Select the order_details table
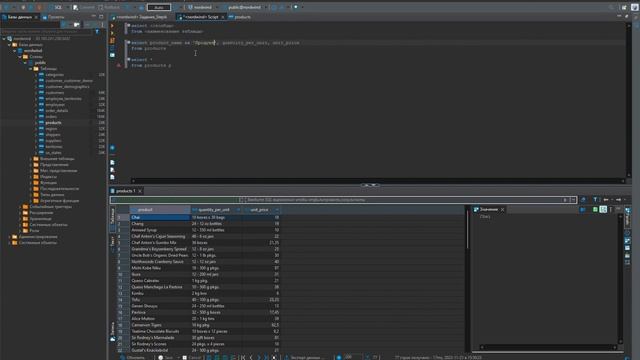This screenshot has width=640, height=360. 57,111
